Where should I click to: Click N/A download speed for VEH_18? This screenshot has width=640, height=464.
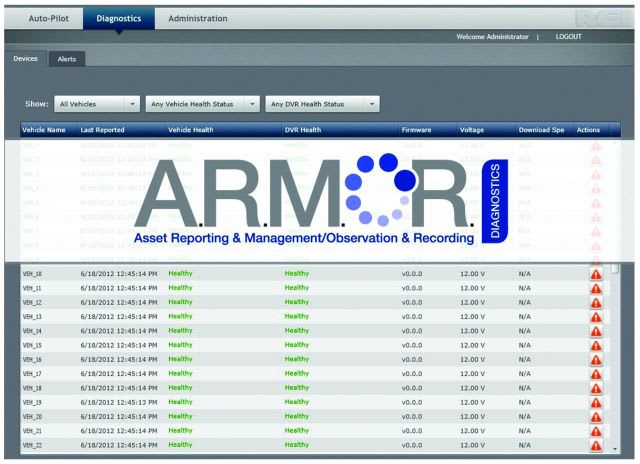[x=524, y=388]
